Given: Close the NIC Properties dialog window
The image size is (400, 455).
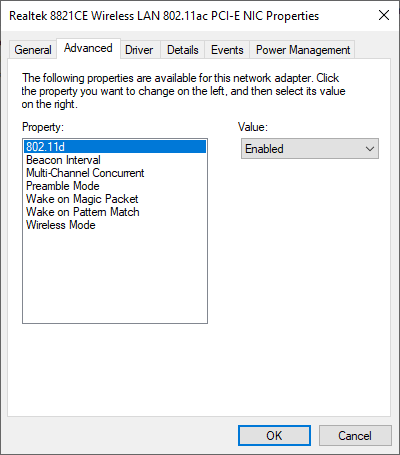Looking at the screenshot, I should click(384, 15).
